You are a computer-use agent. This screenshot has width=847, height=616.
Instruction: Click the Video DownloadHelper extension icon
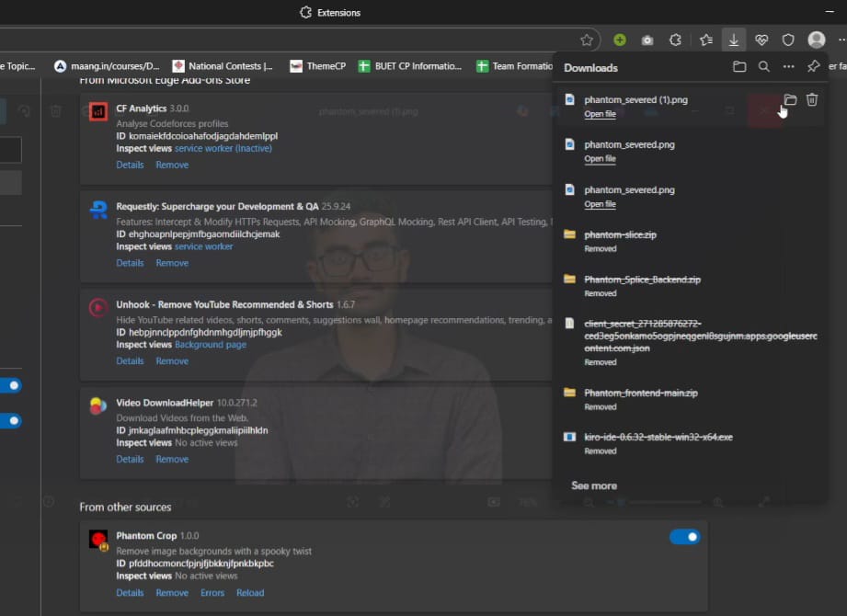(x=98, y=405)
